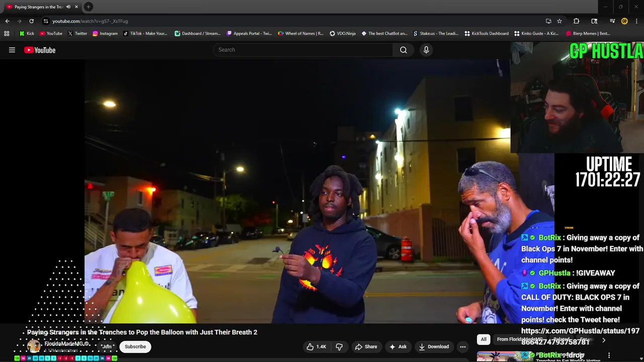Image resolution: width=644 pixels, height=362 pixels.
Task: Bookmark this page with the star icon
Action: pyautogui.click(x=559, y=21)
